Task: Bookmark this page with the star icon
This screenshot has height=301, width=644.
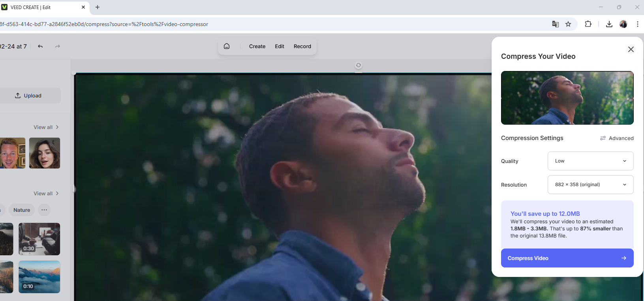Action: click(568, 24)
